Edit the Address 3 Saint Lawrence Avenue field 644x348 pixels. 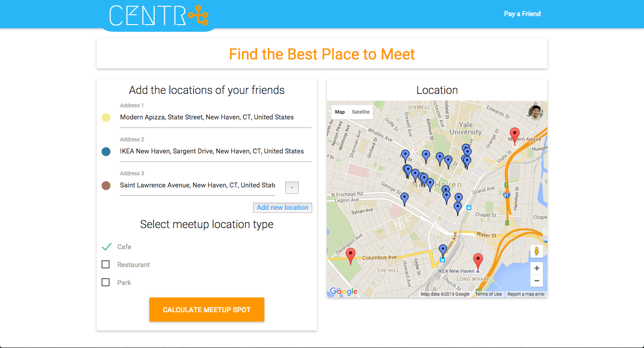pos(197,186)
